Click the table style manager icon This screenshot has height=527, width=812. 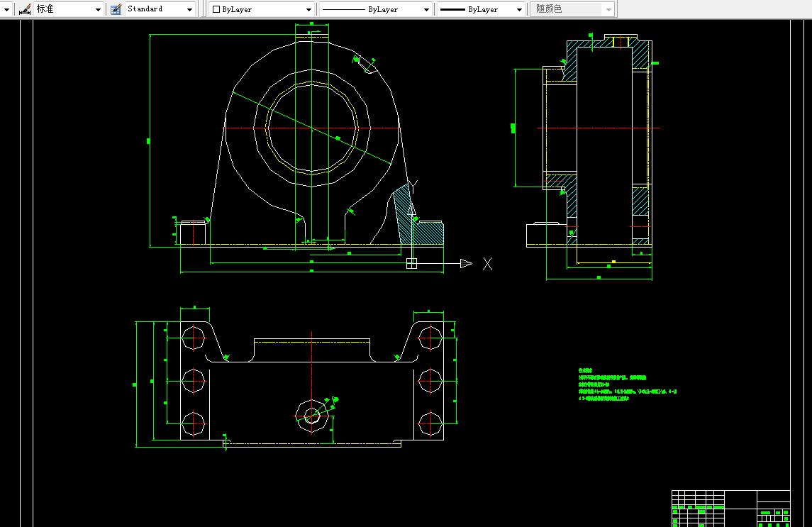pyautogui.click(x=116, y=9)
